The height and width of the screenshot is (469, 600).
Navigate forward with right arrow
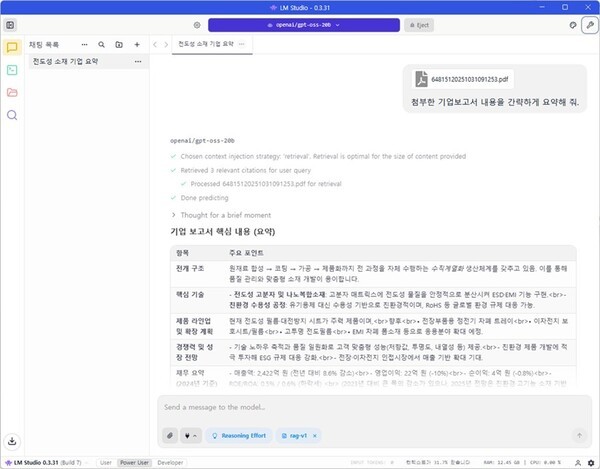166,44
